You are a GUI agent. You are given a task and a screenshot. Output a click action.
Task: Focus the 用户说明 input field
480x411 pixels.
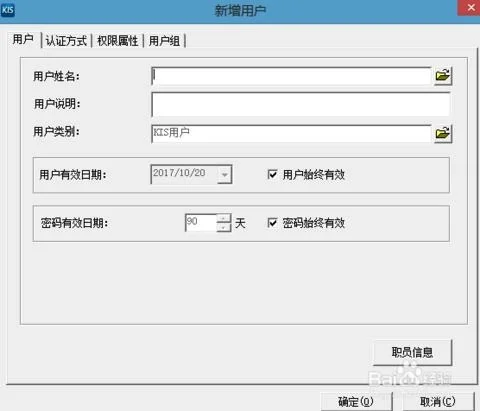click(x=301, y=105)
